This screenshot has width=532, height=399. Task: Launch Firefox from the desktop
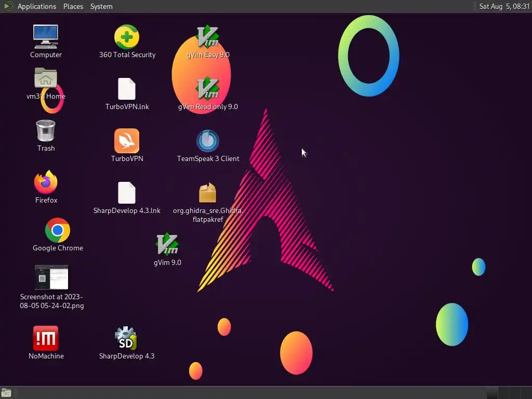click(x=46, y=182)
